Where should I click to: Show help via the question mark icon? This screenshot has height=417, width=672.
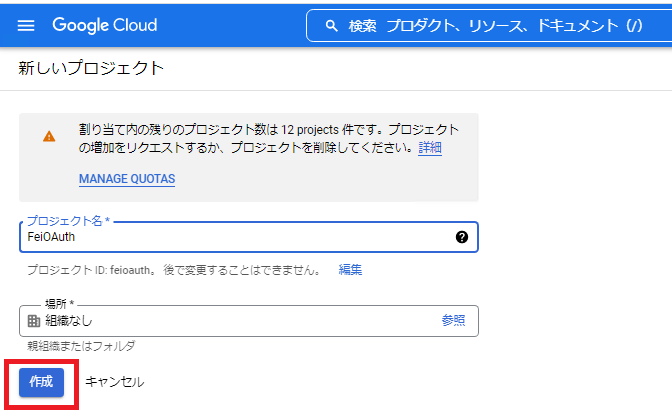coord(462,237)
